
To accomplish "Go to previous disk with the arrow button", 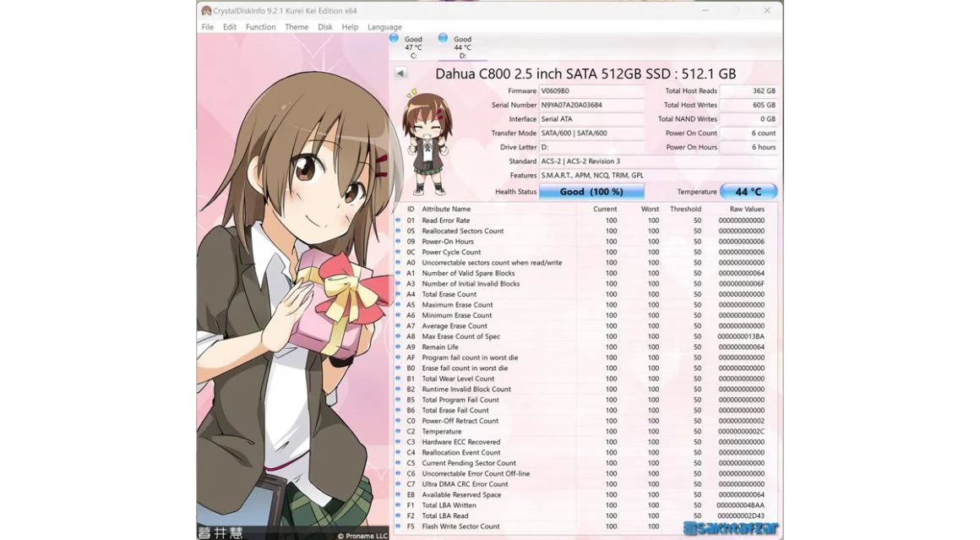I will point(400,74).
